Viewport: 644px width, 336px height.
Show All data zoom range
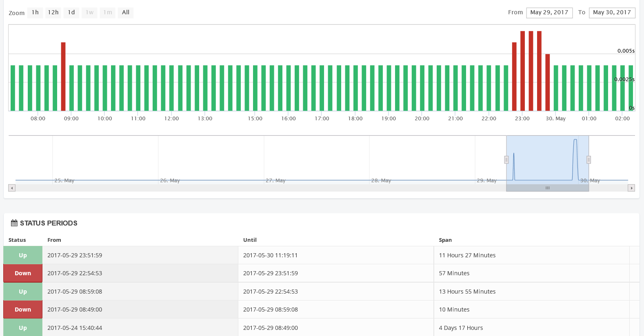(126, 13)
